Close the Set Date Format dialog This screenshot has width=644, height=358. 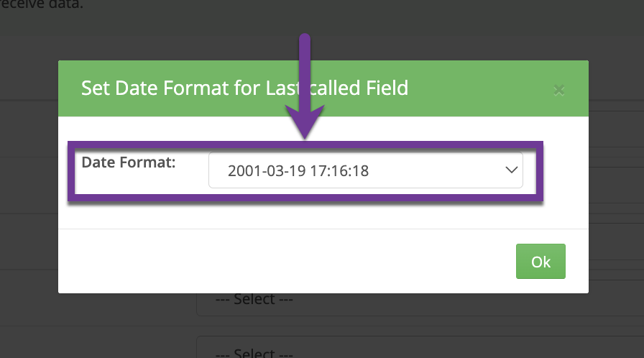558,90
